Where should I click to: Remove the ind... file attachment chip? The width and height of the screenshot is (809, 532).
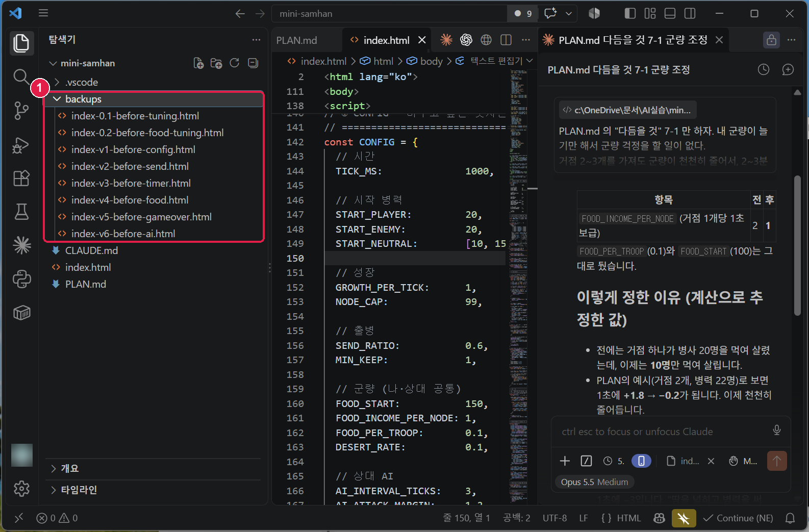[x=711, y=461]
